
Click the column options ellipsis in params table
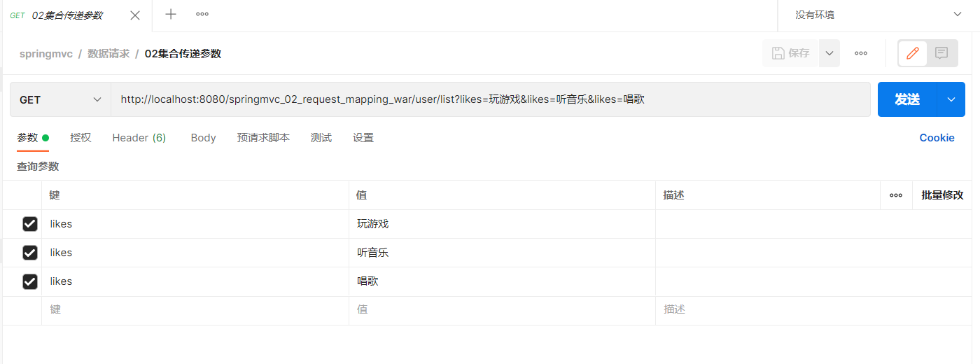click(895, 195)
